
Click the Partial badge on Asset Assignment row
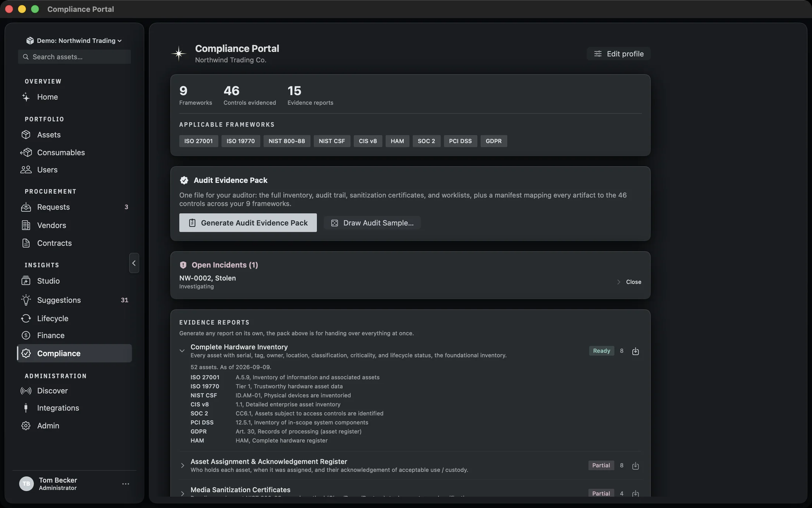tap(601, 466)
